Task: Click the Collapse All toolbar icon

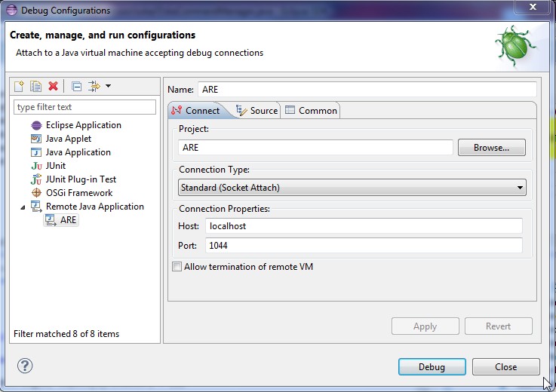Action: [x=76, y=87]
